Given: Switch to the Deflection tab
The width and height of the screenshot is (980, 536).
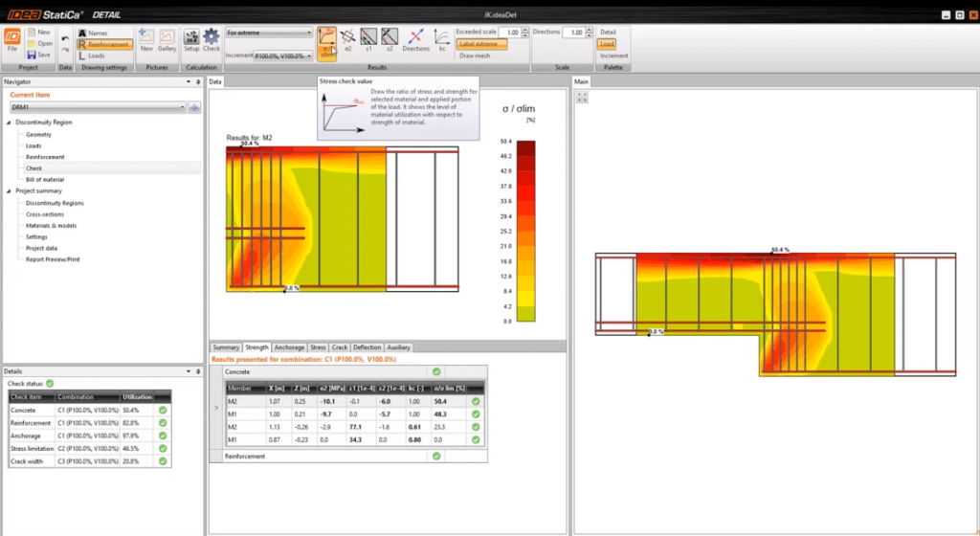Looking at the screenshot, I should (367, 347).
